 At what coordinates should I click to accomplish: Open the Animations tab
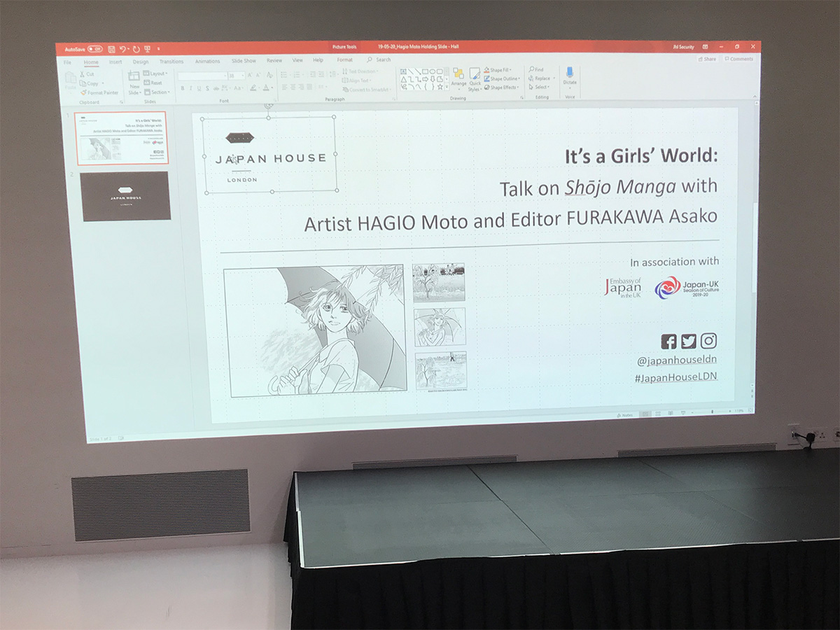(x=207, y=62)
